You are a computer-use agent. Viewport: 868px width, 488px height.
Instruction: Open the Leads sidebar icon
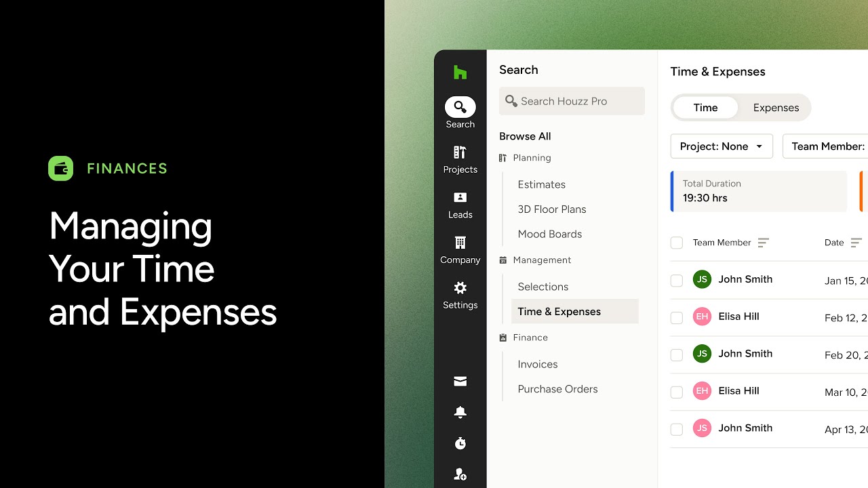[x=460, y=197]
